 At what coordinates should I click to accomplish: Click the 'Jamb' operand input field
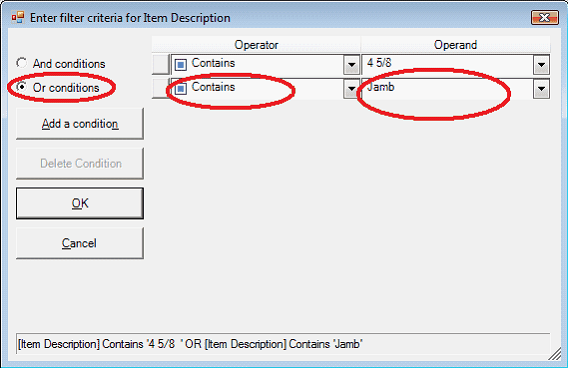447,89
